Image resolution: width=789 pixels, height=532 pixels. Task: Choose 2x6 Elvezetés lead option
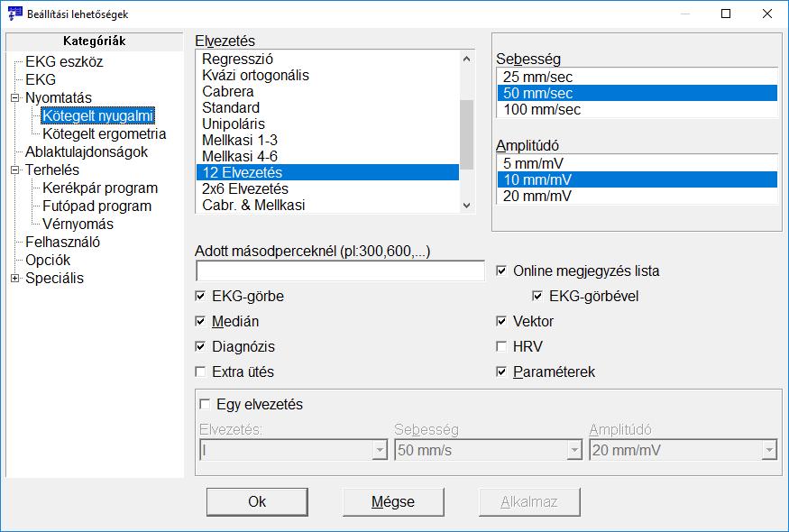tap(327, 188)
